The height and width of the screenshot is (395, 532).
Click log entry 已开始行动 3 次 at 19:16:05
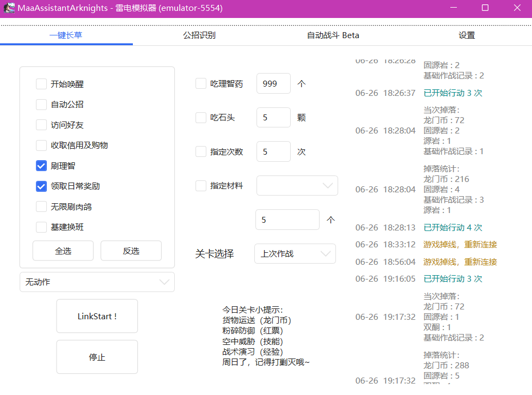[x=453, y=278]
